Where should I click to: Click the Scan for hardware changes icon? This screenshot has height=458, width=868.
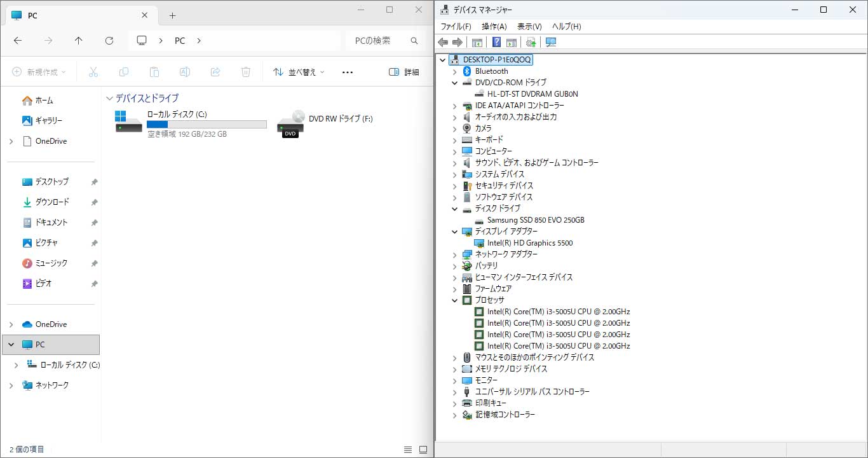[x=551, y=43]
